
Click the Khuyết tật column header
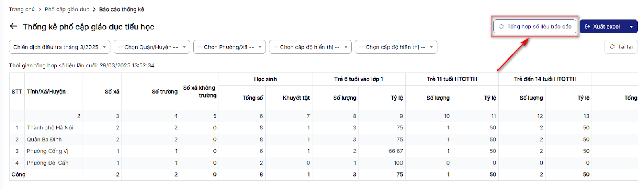pyautogui.click(x=296, y=98)
